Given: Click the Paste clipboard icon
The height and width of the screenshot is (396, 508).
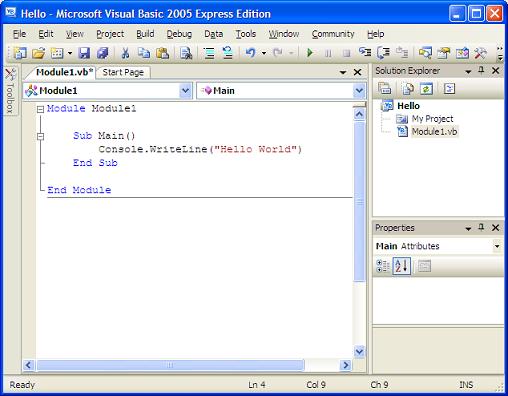Looking at the screenshot, I should [162, 53].
